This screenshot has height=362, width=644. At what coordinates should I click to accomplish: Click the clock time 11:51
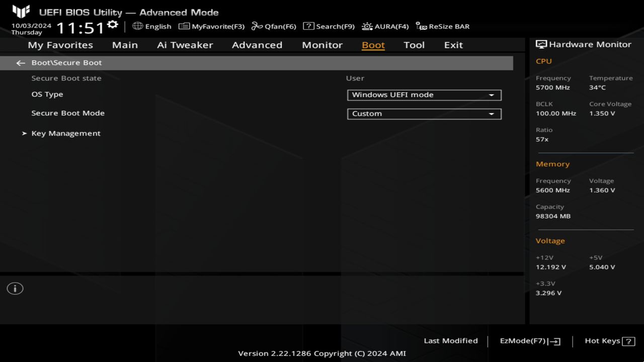(x=80, y=28)
